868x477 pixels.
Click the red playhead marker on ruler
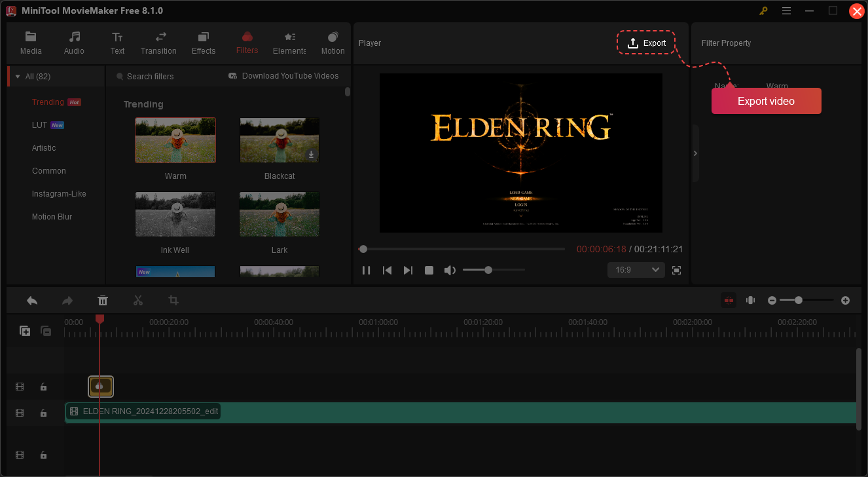click(99, 318)
